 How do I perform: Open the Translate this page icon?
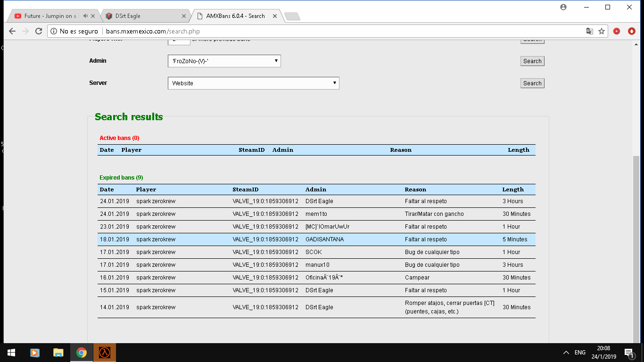pos(590,31)
